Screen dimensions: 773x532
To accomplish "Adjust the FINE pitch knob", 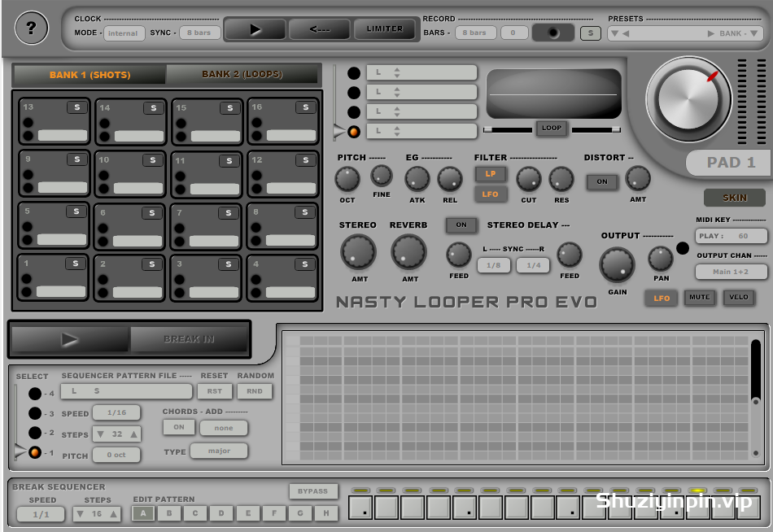I will pos(381,176).
